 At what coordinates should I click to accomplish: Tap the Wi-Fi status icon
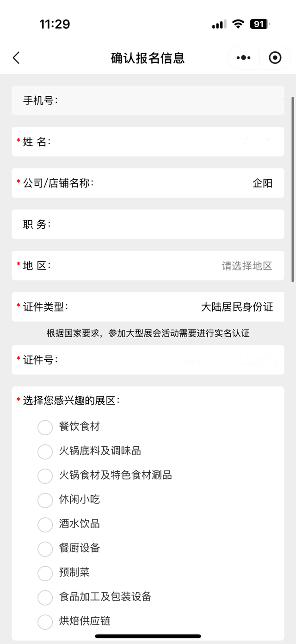[x=238, y=24]
